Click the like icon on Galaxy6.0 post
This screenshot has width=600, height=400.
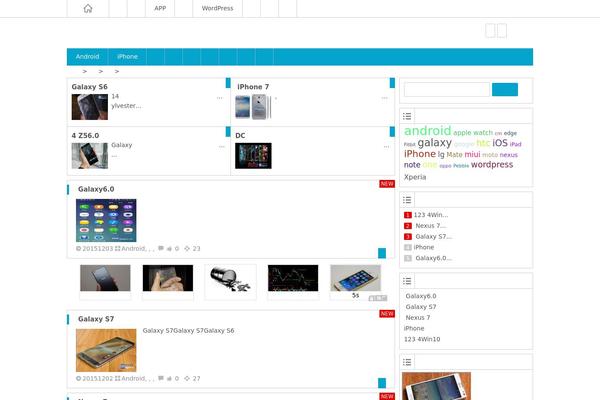pos(169,249)
